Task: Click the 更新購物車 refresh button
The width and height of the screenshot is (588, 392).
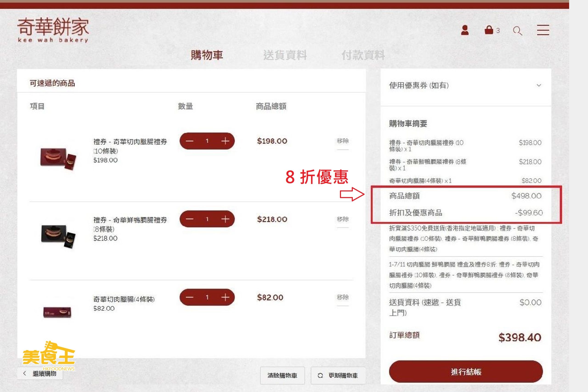Action: [338, 375]
